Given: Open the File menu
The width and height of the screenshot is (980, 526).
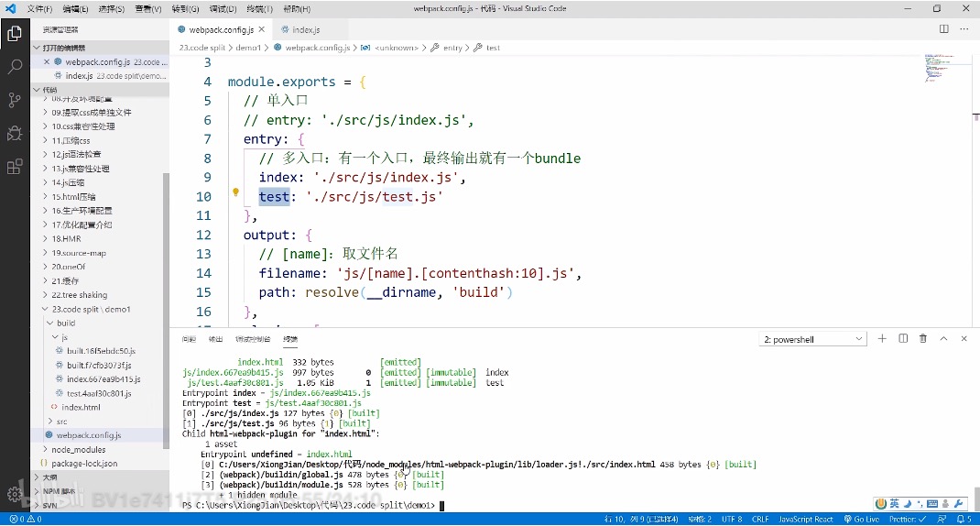Looking at the screenshot, I should pyautogui.click(x=39, y=9).
